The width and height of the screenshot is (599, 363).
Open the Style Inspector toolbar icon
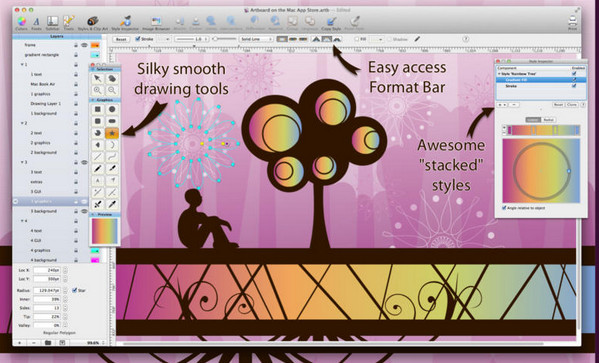(x=125, y=22)
